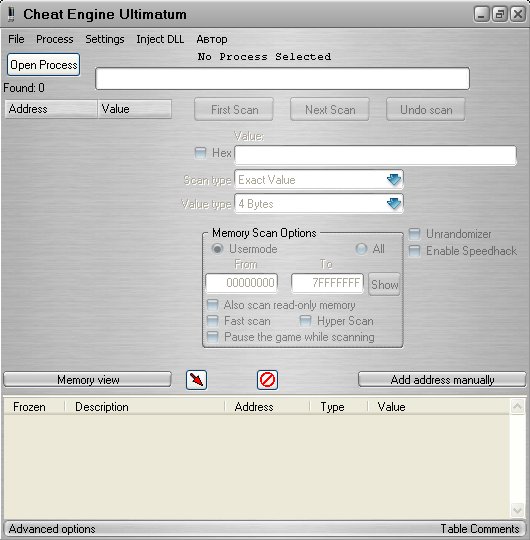The height and width of the screenshot is (540, 530).
Task: Restore the Cheat Engine window size
Action: click(x=499, y=14)
